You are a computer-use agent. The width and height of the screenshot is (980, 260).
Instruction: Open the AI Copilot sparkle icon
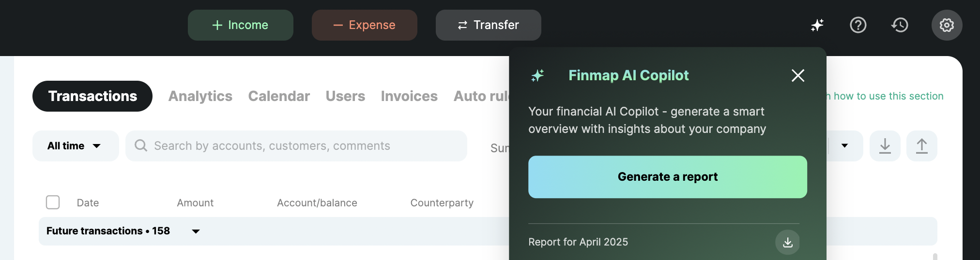click(817, 25)
